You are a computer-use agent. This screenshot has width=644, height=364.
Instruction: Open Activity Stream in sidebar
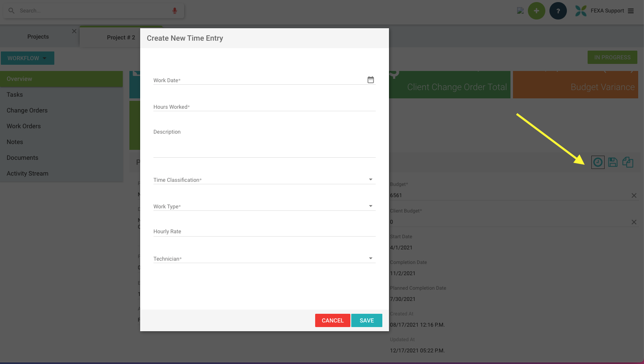[x=27, y=173]
